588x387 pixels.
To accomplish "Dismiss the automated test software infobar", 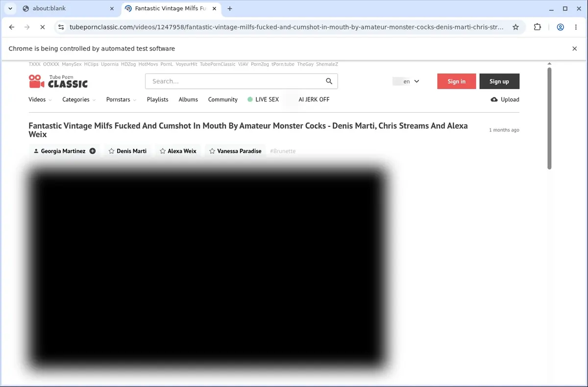I will pos(575,48).
